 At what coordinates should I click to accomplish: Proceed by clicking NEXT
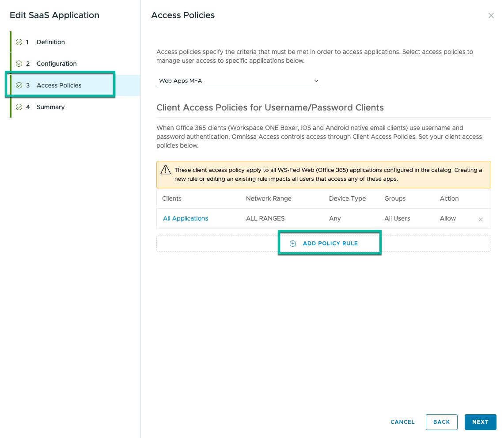point(480,422)
